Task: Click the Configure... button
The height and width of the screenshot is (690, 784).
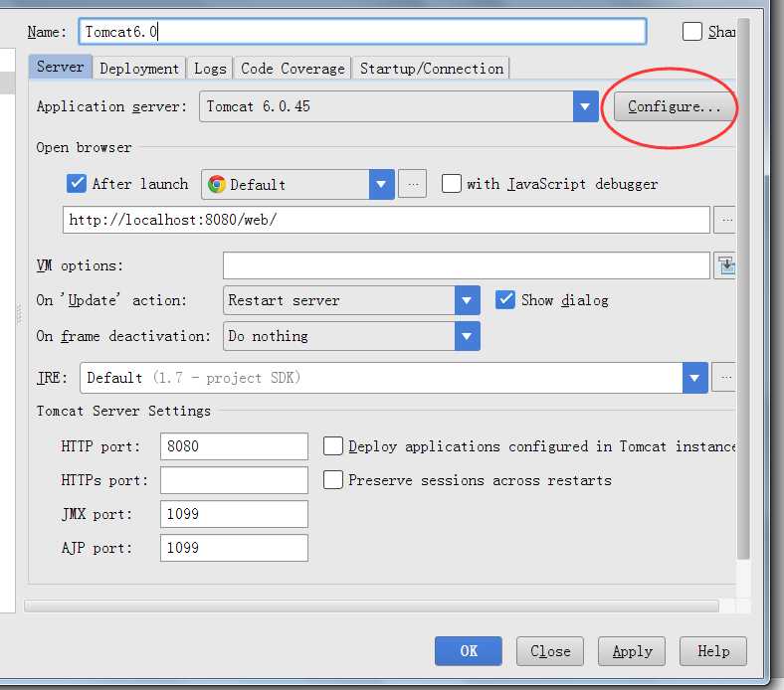Action: coord(674,106)
